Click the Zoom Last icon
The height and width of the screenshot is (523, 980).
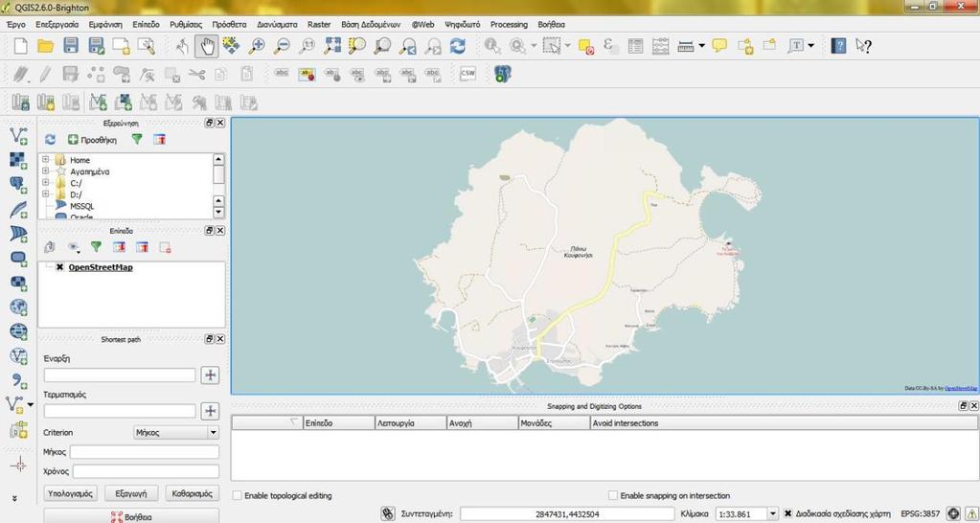[407, 46]
